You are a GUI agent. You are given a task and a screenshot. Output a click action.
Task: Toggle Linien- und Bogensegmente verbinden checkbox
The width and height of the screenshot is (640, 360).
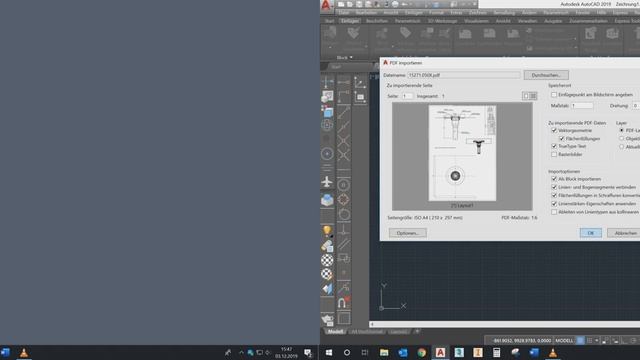click(554, 187)
